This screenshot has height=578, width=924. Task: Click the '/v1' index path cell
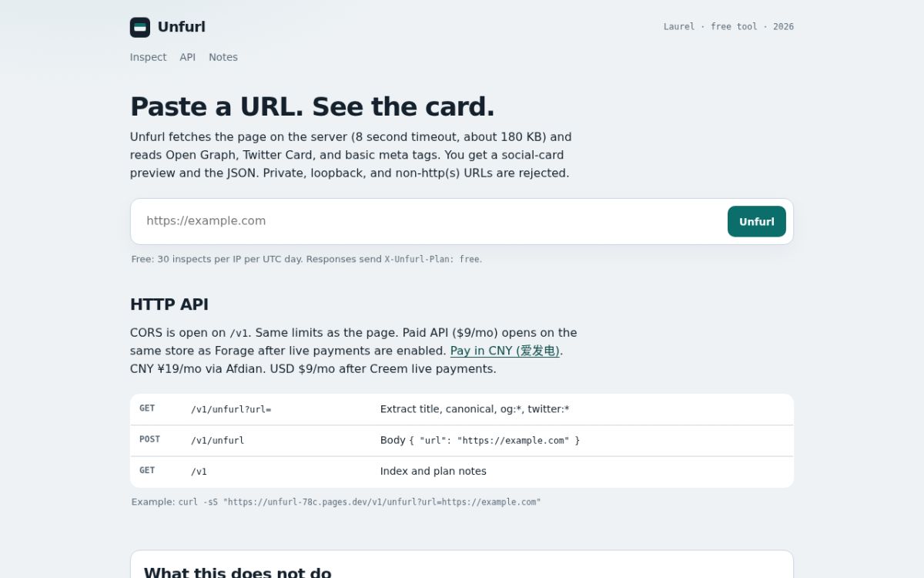click(x=199, y=471)
